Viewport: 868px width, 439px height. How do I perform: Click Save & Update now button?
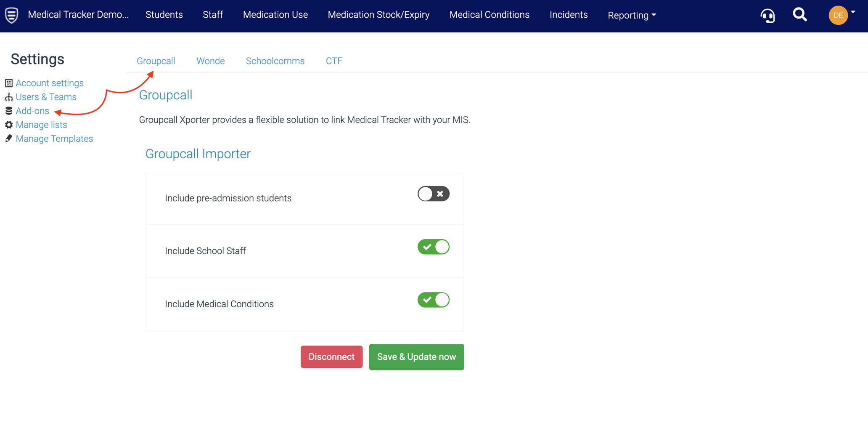[x=416, y=357]
